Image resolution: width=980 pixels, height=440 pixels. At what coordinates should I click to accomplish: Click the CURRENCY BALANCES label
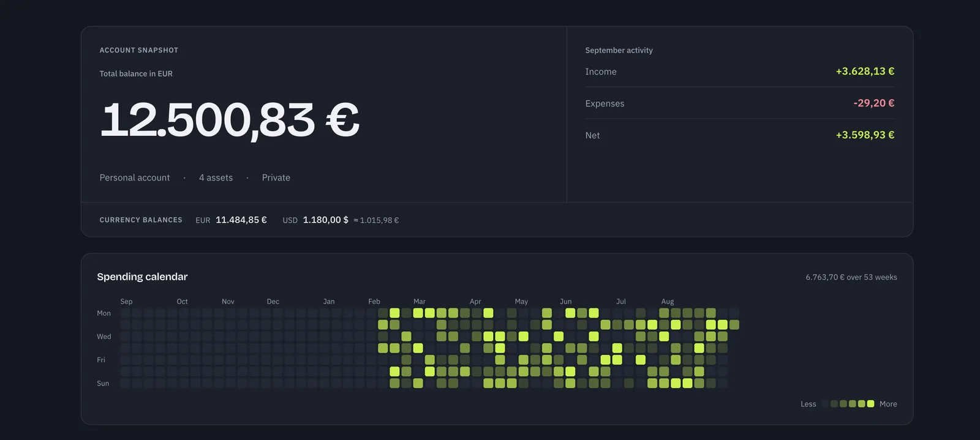tap(141, 220)
